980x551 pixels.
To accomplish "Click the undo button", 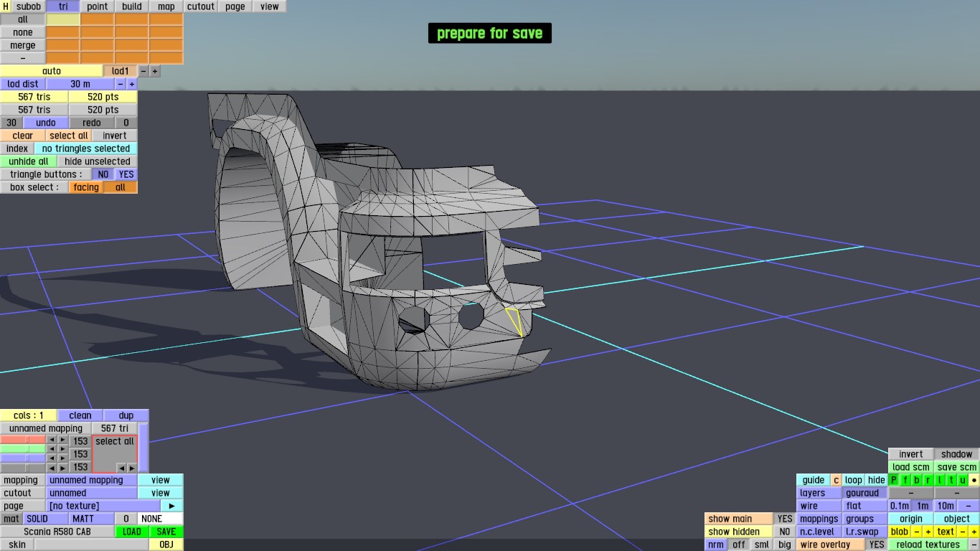I will coord(46,123).
